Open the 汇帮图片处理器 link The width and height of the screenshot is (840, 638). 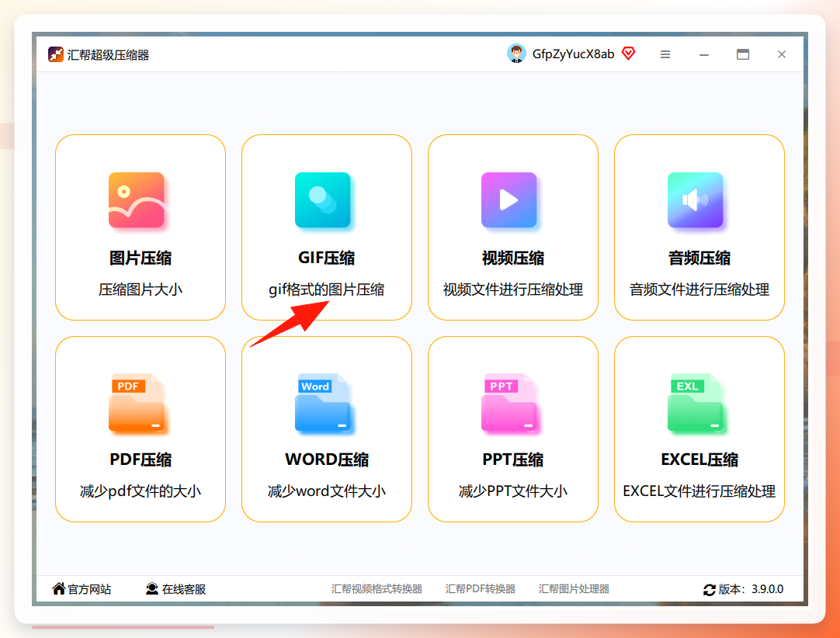[x=574, y=589]
